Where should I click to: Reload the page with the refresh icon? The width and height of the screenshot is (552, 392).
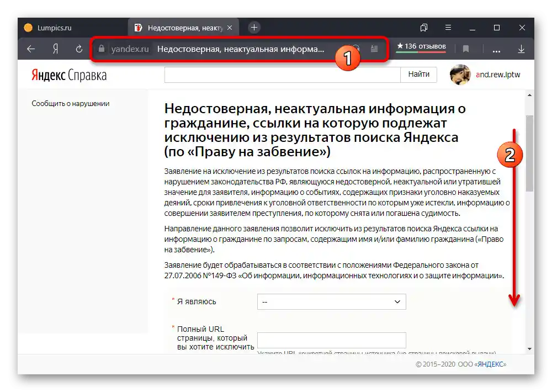point(79,49)
